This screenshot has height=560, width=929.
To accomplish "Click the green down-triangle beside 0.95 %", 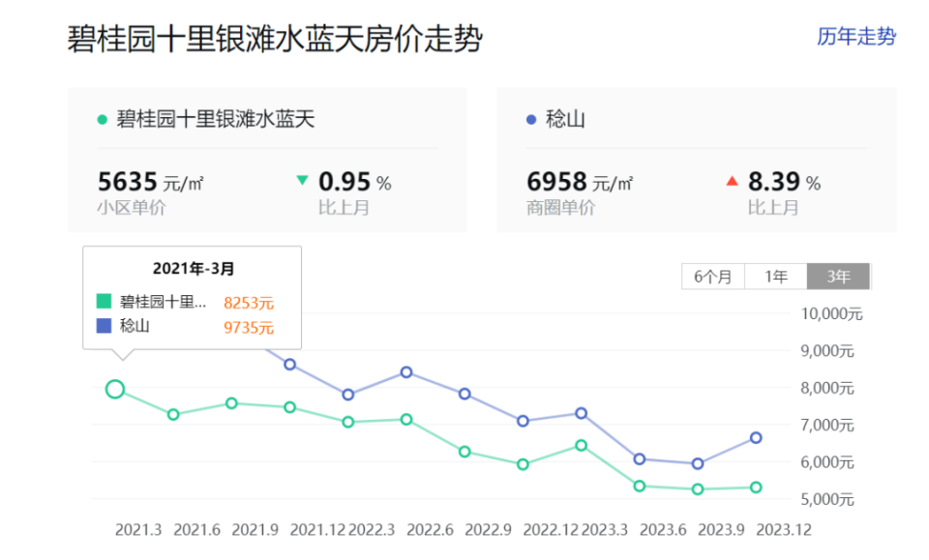I will 302,180.
